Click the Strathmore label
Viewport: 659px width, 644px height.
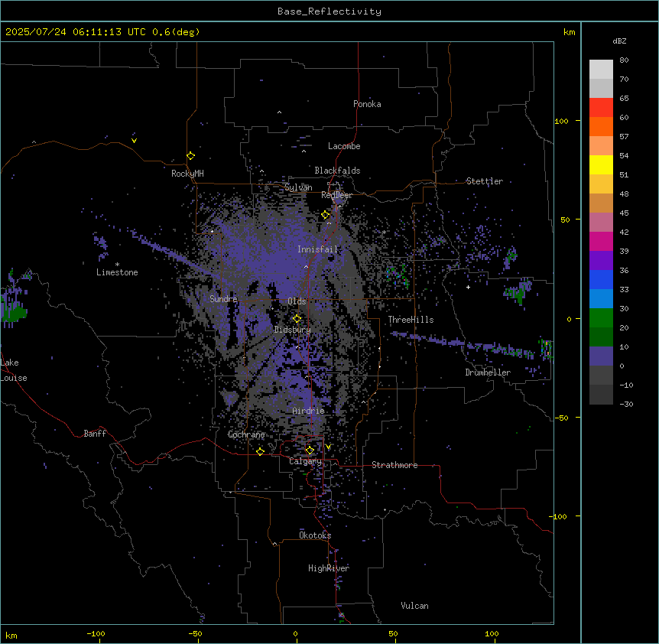(394, 465)
